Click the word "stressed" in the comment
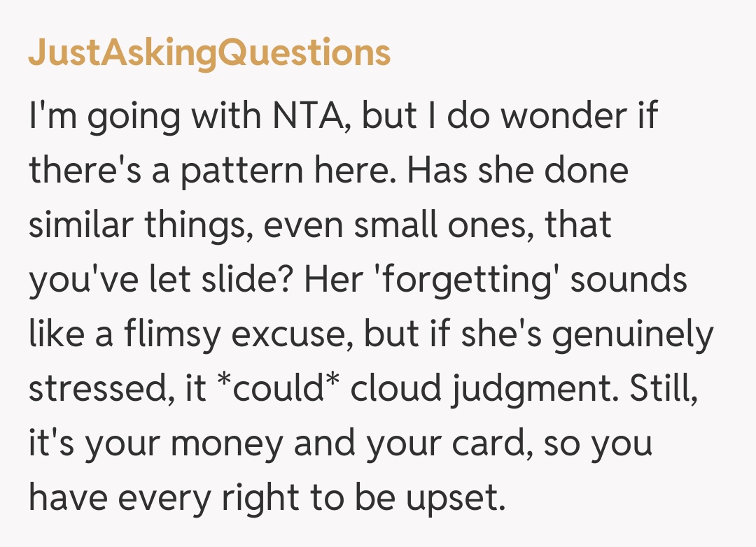The image size is (756, 547). (94, 390)
